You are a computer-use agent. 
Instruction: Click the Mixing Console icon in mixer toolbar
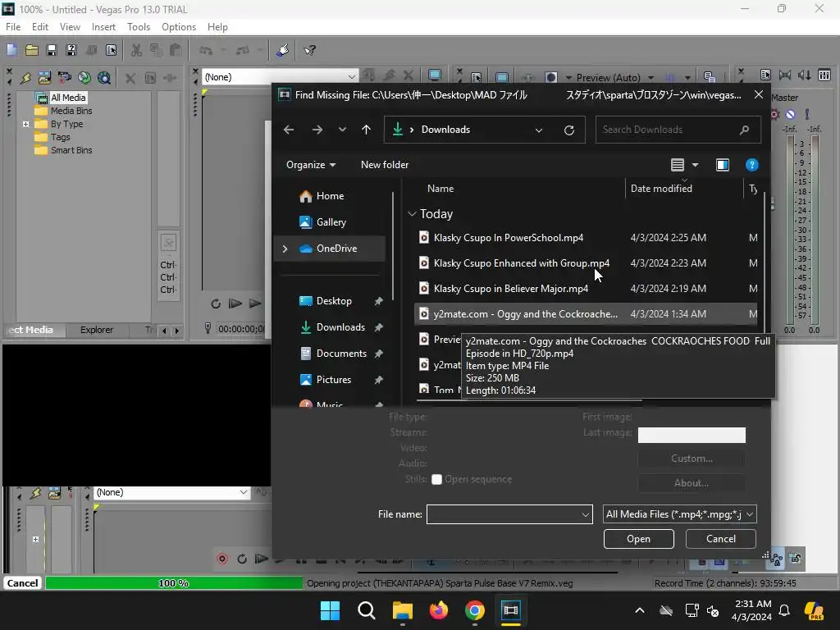pyautogui.click(x=824, y=75)
